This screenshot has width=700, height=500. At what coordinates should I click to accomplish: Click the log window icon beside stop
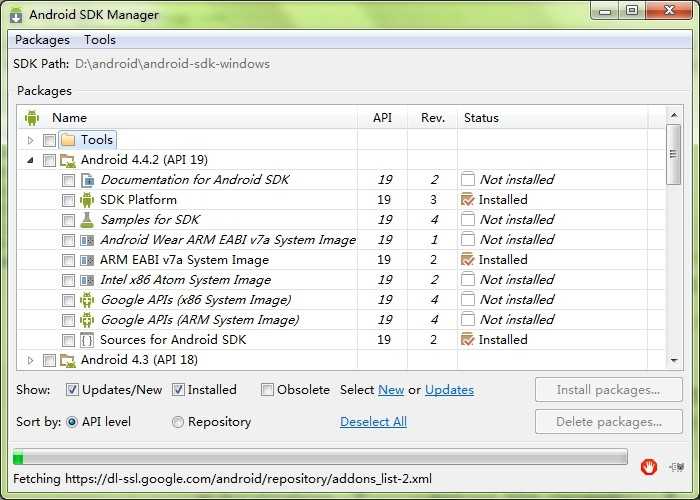(x=677, y=467)
